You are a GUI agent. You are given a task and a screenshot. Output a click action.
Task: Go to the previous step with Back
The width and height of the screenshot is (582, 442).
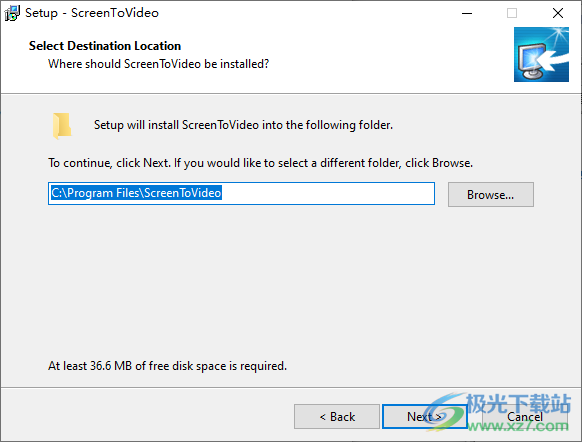click(337, 417)
